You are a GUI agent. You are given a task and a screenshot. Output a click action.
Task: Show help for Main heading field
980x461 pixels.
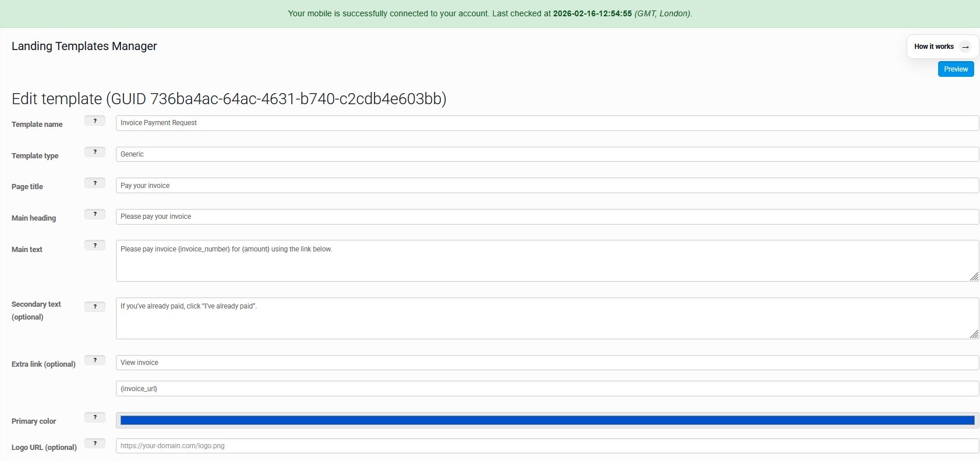coord(95,214)
